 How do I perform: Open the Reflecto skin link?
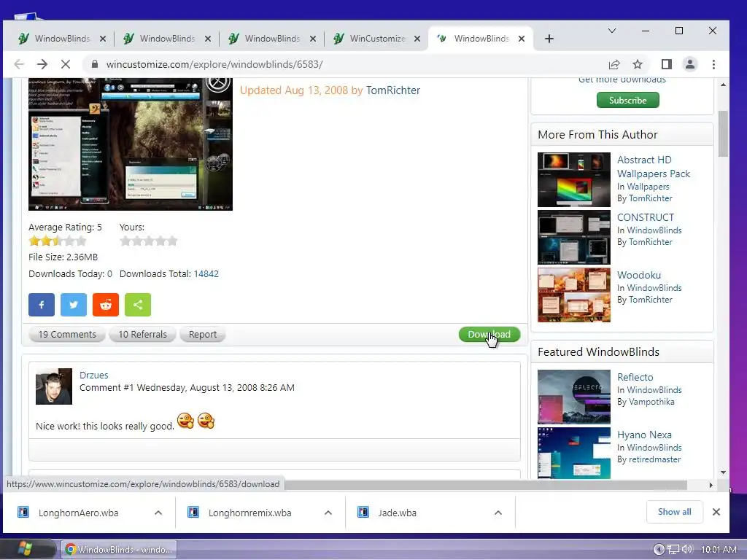(x=635, y=377)
